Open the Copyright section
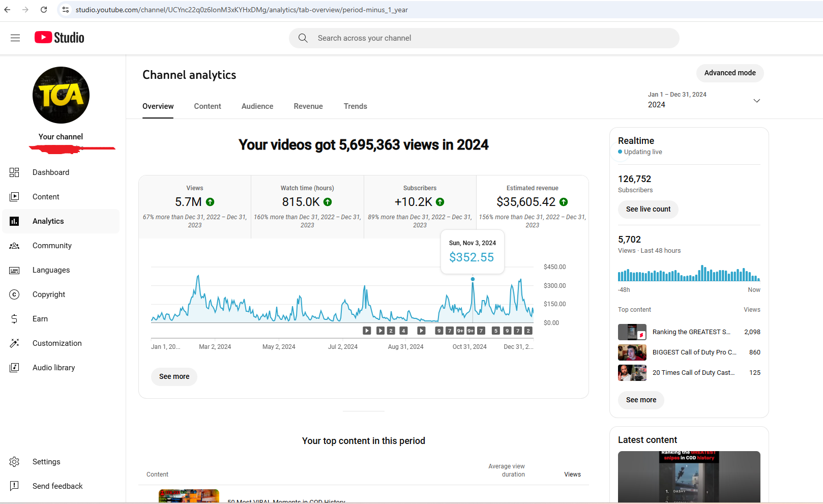This screenshot has width=823, height=504. pos(48,294)
